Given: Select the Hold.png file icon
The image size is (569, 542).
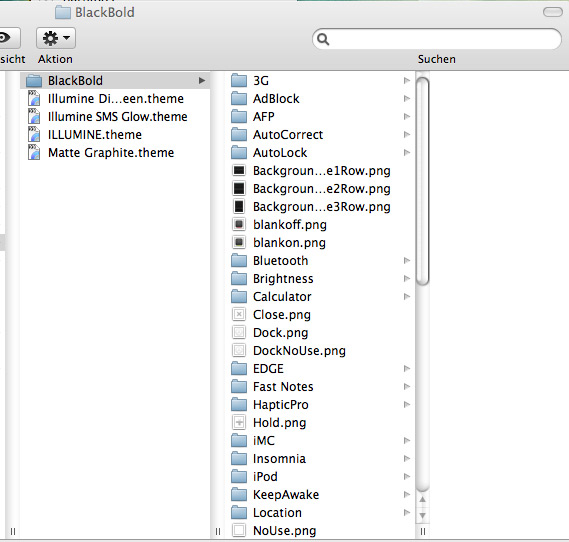Looking at the screenshot, I should [x=239, y=423].
